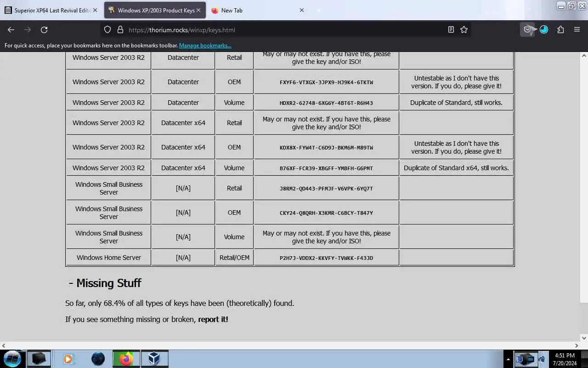
Task: Select key P2H7J-VDDX2-KKVFY-TVWKK-F43JD
Action: (326, 258)
